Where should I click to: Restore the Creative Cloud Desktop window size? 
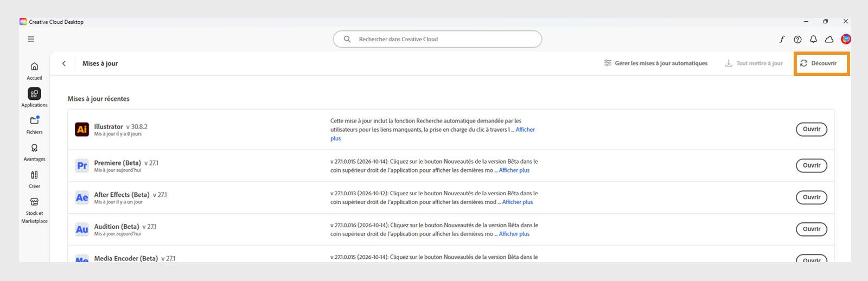tap(826, 22)
